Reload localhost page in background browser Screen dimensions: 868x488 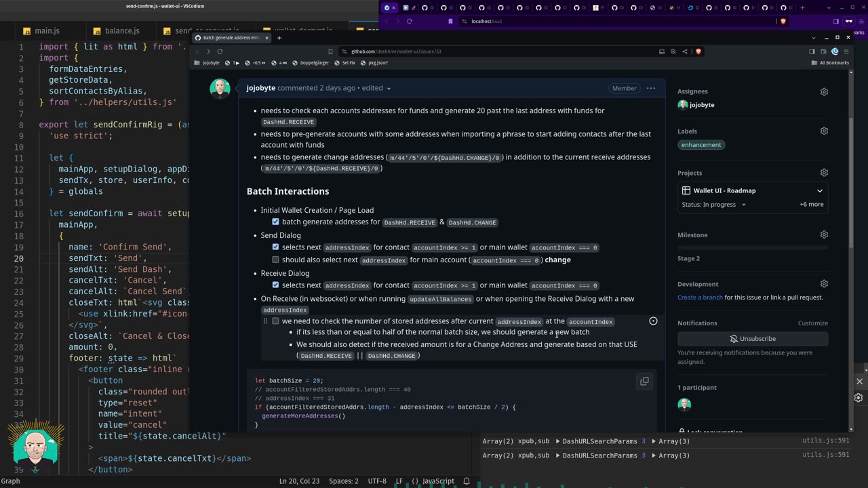[x=410, y=21]
